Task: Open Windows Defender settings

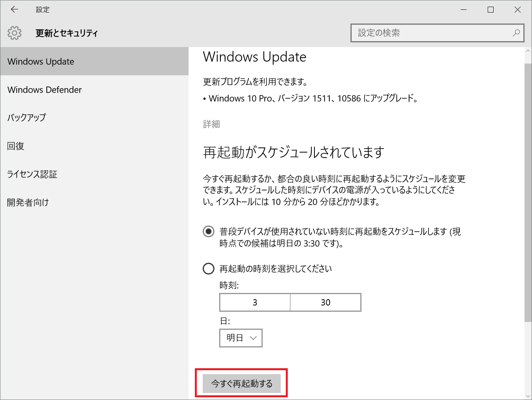Action: tap(94, 90)
